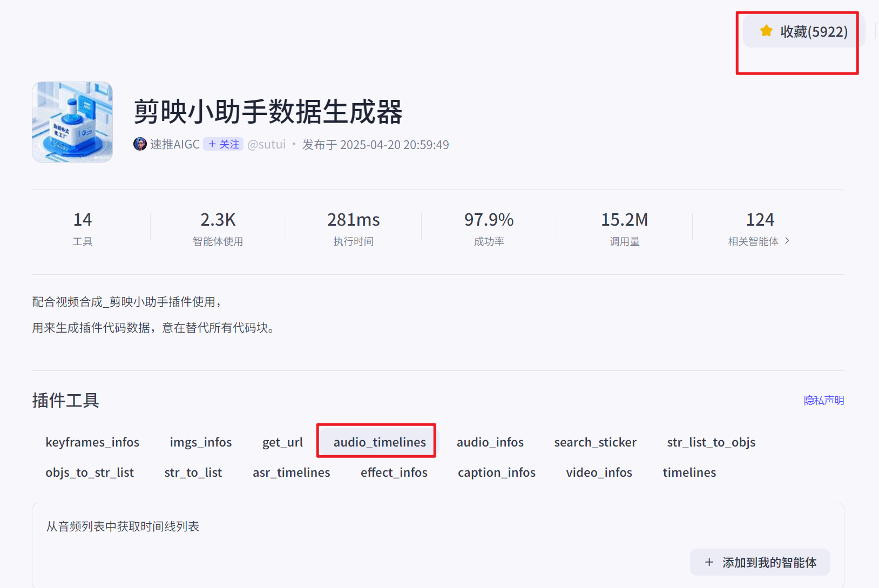Click the plus icon in 添加到我的智能体
This screenshot has height=588, width=879.
[709, 563]
